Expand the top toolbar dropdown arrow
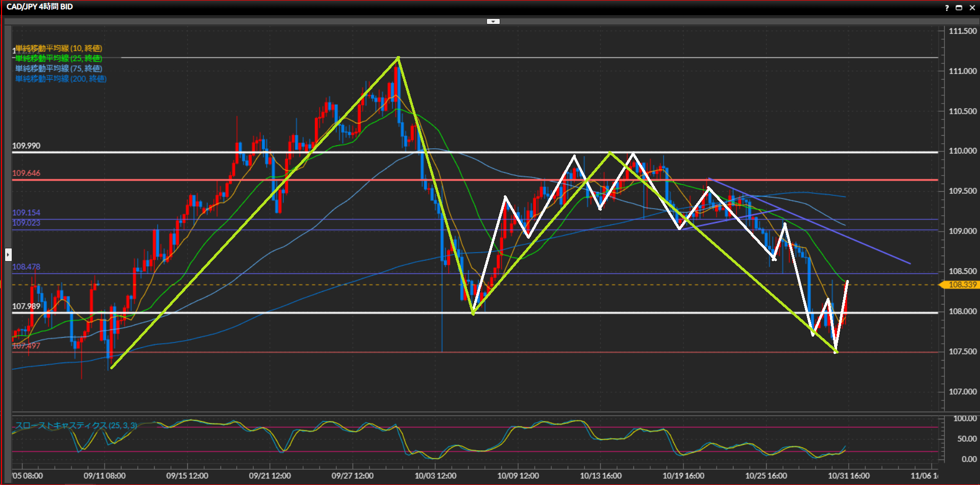 pyautogui.click(x=493, y=21)
